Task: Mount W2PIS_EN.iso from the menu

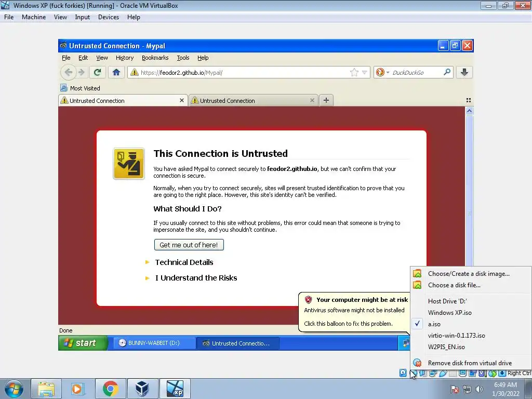Action: point(470,347)
